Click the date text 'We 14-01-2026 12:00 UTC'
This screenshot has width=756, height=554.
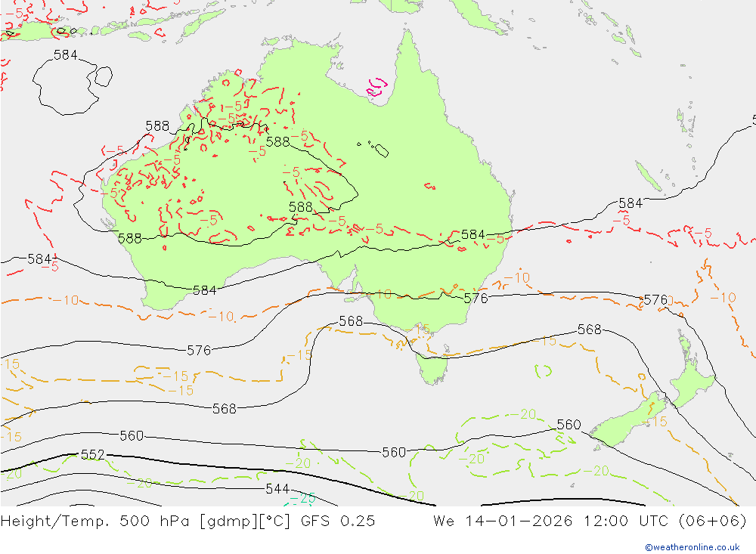point(550,522)
